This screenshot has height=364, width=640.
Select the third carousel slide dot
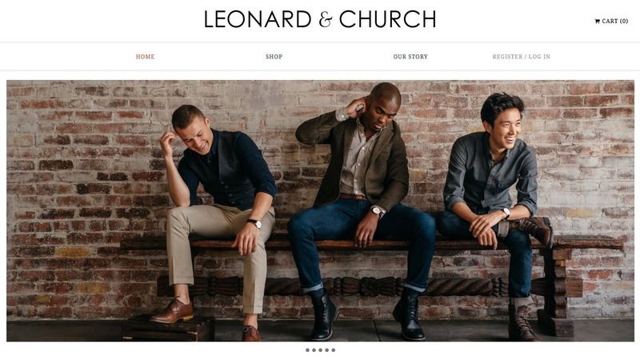point(321,350)
